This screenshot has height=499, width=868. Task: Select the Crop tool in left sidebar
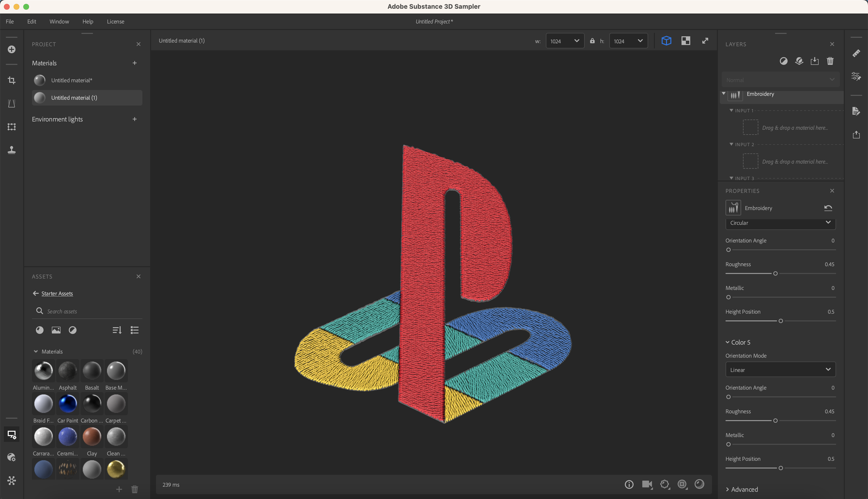point(12,80)
